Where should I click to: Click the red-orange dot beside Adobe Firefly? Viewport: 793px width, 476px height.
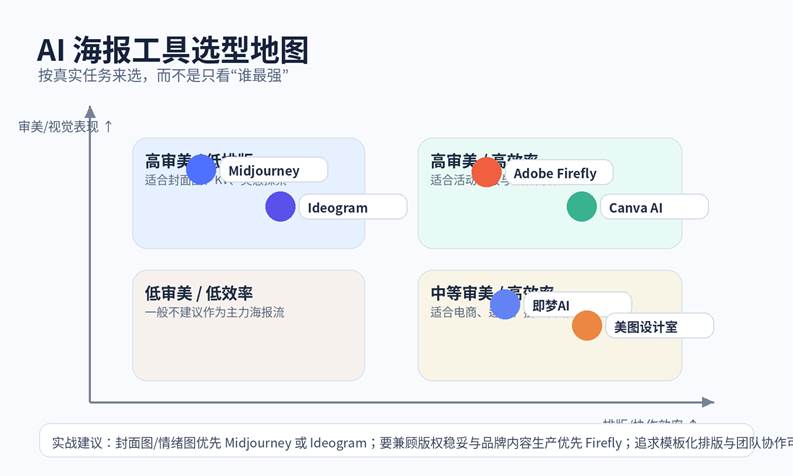(x=486, y=172)
